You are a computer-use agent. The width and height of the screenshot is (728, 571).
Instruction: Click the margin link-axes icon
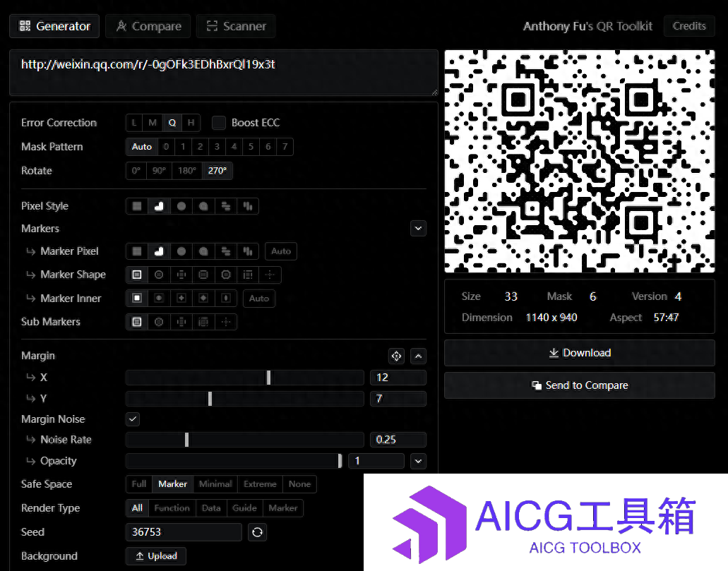click(396, 356)
